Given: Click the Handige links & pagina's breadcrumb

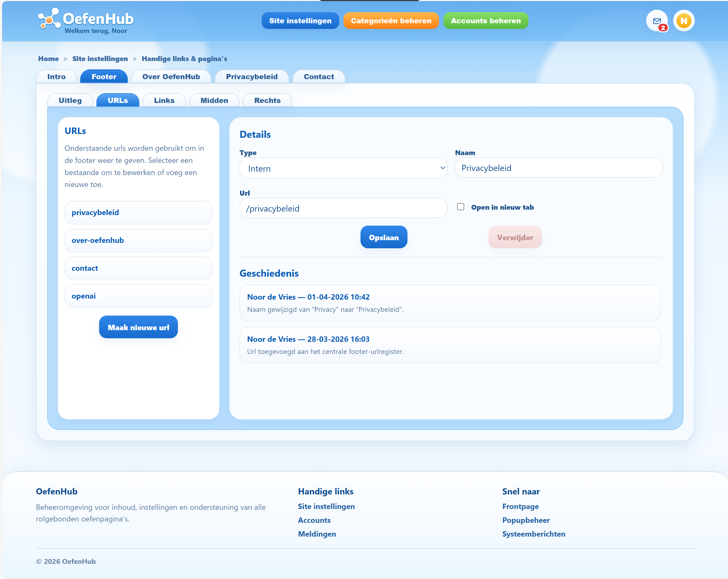Looking at the screenshot, I should click(184, 59).
